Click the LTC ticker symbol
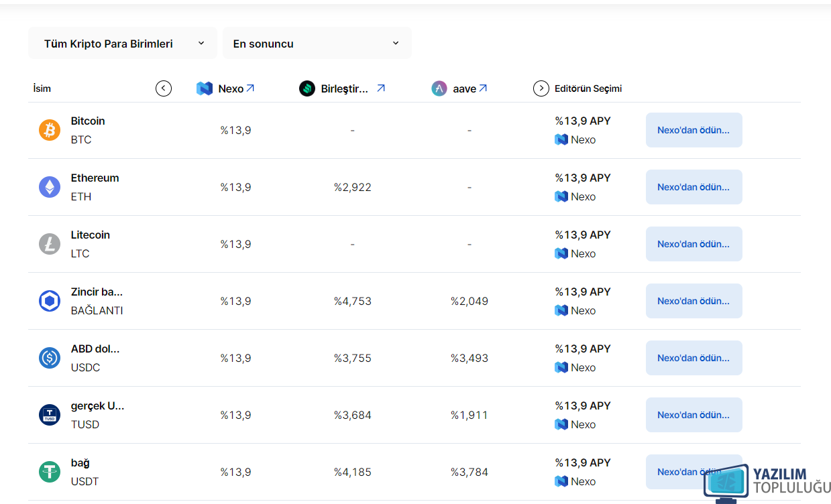 tap(80, 253)
